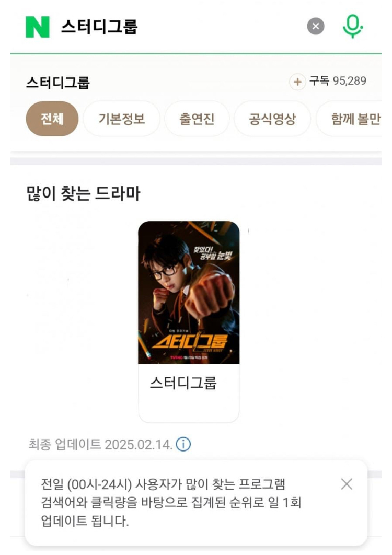Open the 출연진 tab
Viewport: 392px width, 555px height.
point(197,119)
